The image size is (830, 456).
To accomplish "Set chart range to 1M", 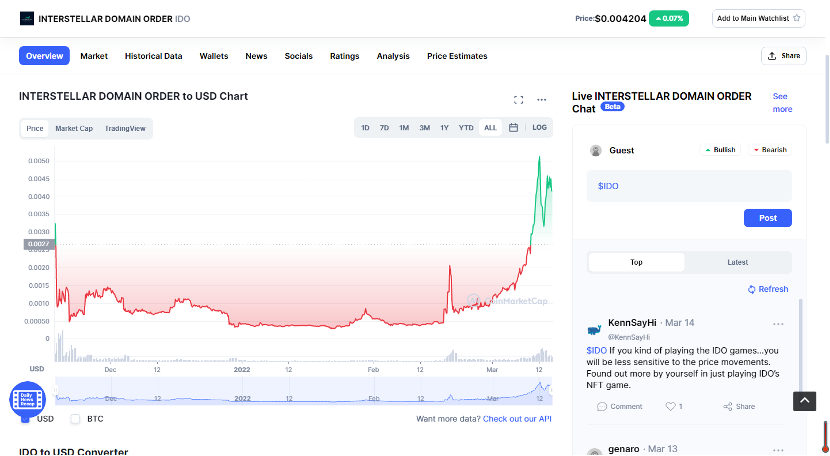I will (404, 128).
